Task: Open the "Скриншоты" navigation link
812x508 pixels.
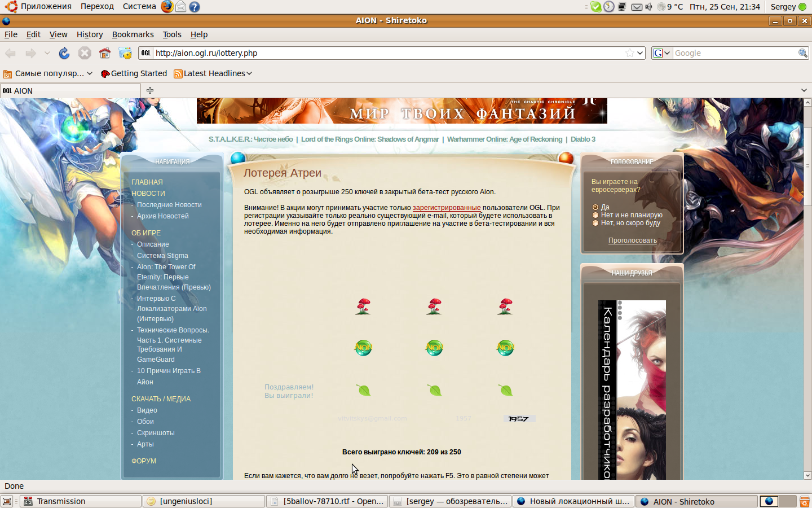Action: 156,433
